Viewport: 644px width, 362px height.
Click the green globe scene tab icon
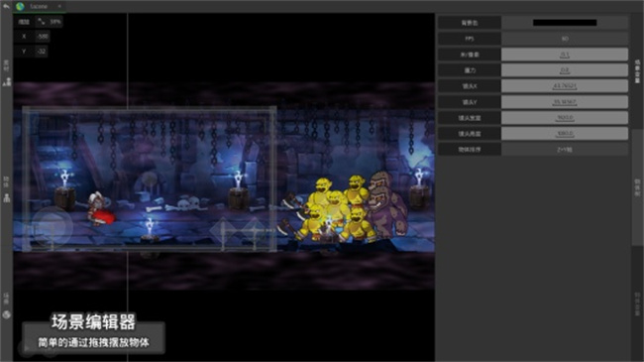click(20, 6)
